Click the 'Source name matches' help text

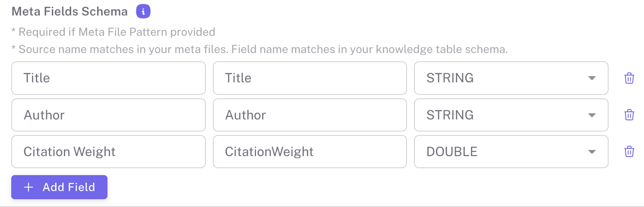[259, 49]
